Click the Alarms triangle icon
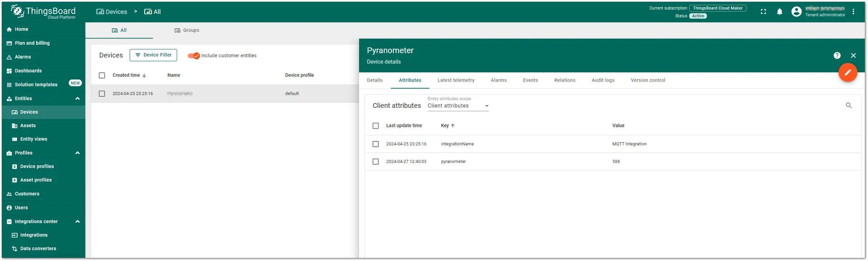The height and width of the screenshot is (261, 868). pos(9,57)
